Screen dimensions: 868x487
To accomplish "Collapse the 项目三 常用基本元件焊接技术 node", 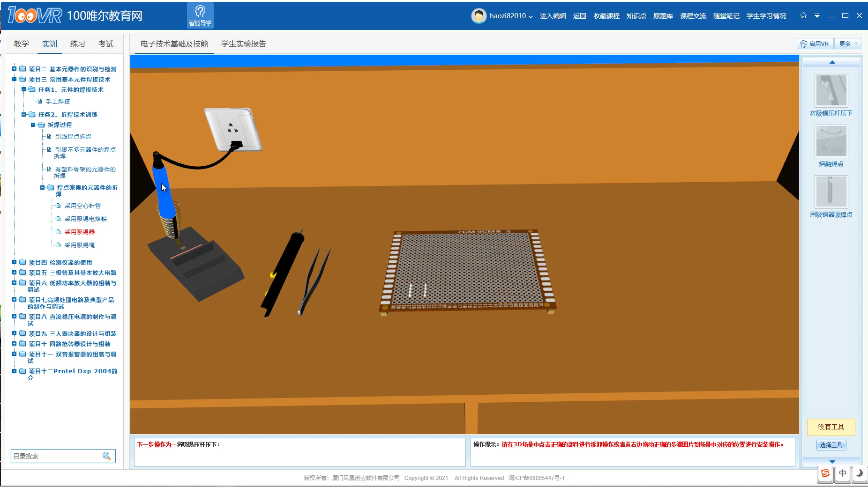I will click(15, 79).
